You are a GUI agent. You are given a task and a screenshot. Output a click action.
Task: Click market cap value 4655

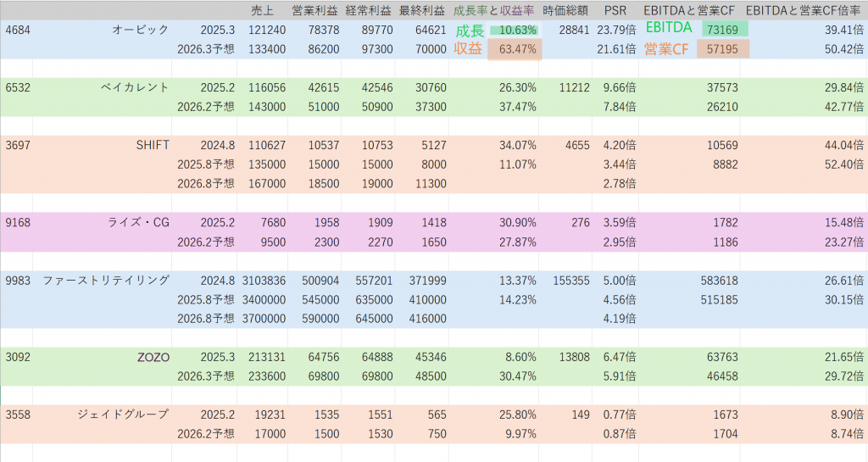[x=577, y=145]
